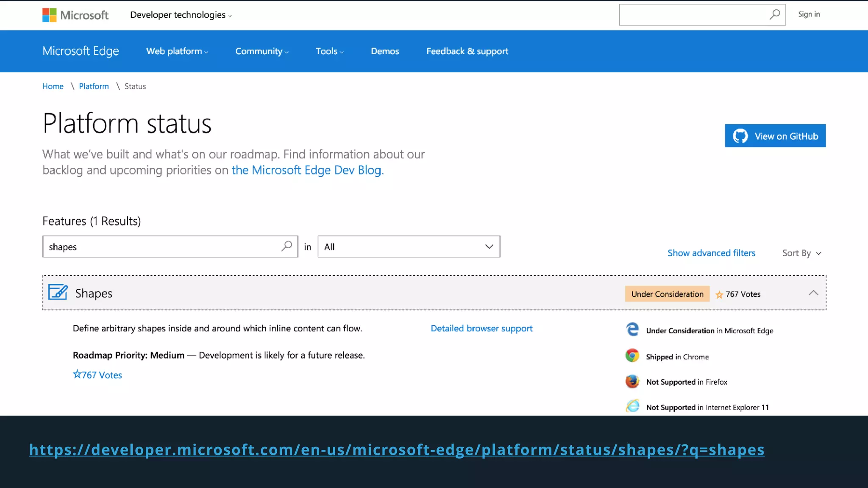Viewport: 868px width, 488px height.
Task: Open the Microsoft Edge Dev Blog link
Action: (x=308, y=170)
